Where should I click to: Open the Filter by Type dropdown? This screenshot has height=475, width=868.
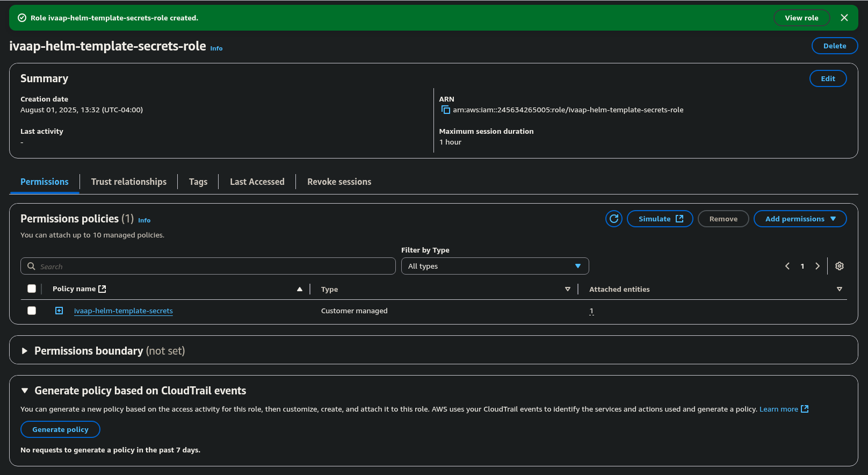point(495,266)
